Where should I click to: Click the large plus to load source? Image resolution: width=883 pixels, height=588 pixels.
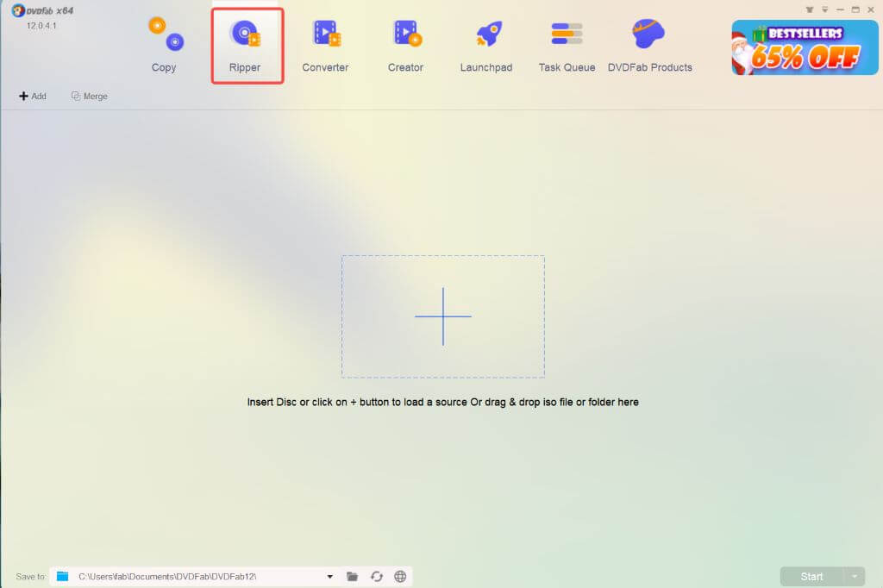coord(443,316)
